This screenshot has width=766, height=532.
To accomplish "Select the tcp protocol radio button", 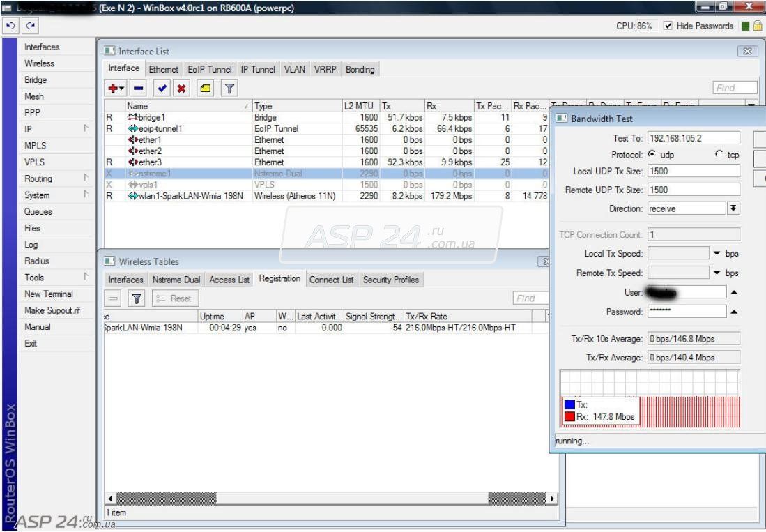I will point(719,154).
